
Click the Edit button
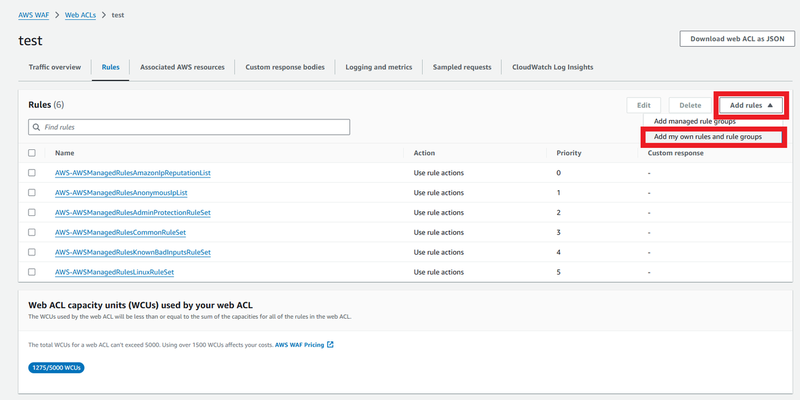pyautogui.click(x=643, y=105)
